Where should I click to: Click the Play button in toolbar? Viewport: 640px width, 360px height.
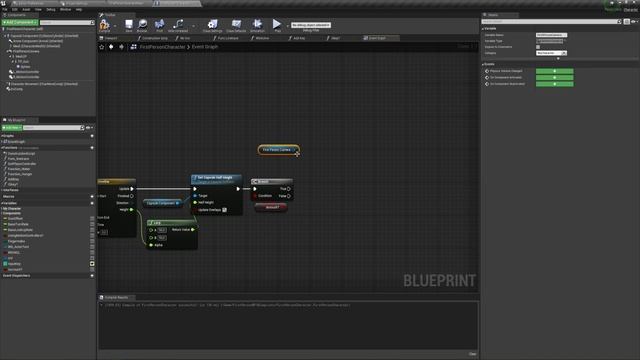[x=277, y=24]
